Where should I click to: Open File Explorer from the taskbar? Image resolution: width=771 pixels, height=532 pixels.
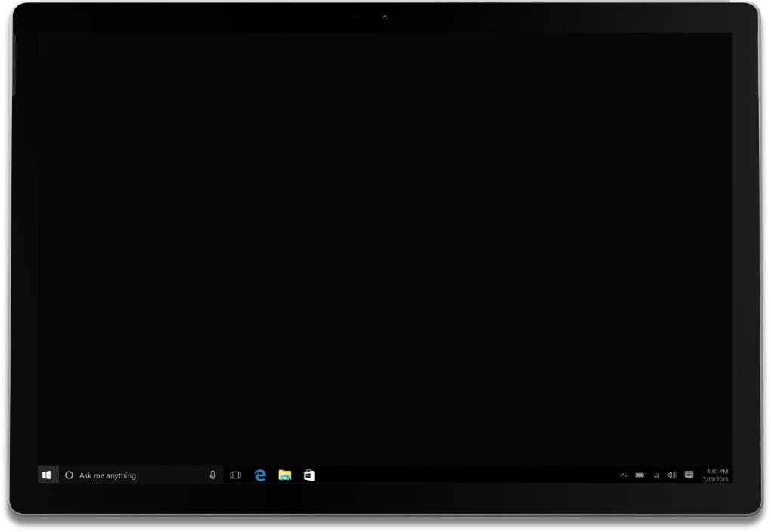pyautogui.click(x=284, y=475)
